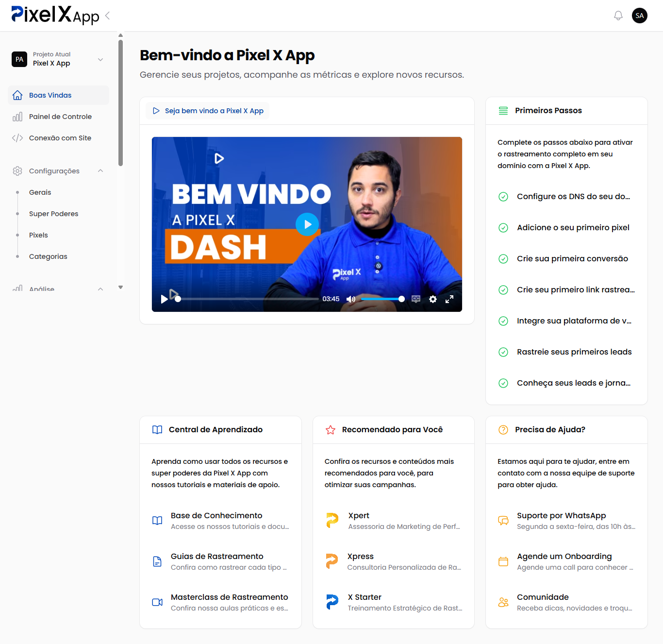Image resolution: width=663 pixels, height=644 pixels.
Task: Open Guias de Rastreamento link
Action: (x=221, y=561)
